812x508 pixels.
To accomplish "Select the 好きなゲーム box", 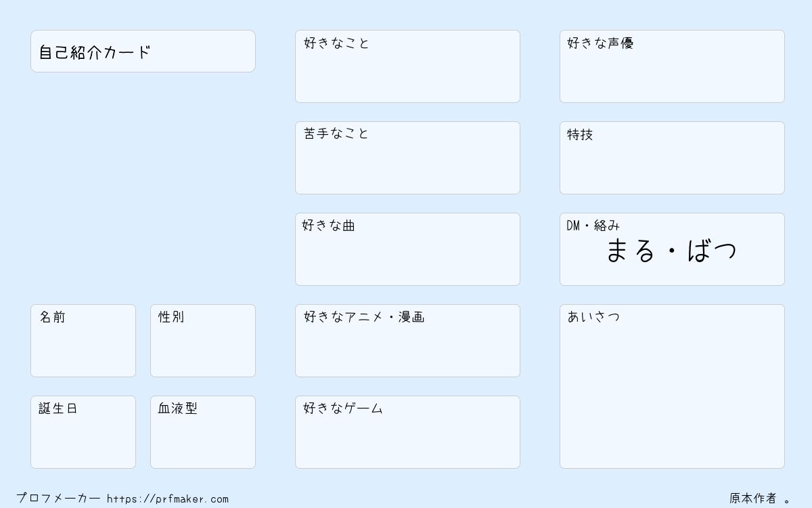I will click(x=407, y=432).
